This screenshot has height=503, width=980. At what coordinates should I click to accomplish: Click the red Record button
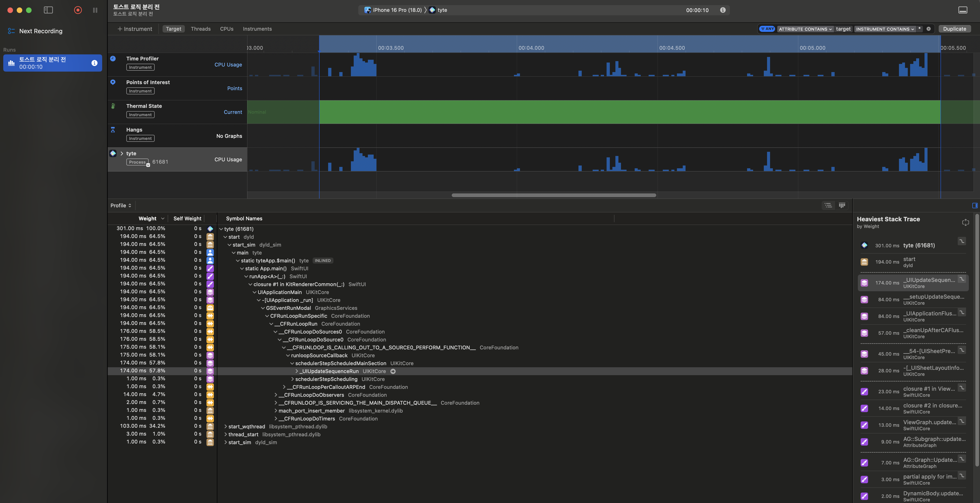78,10
